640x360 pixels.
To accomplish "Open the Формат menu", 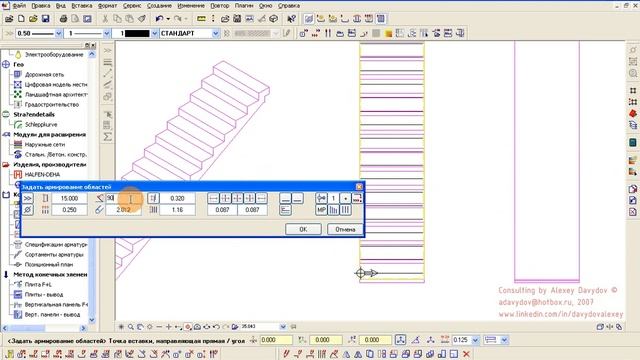I will (107, 6).
